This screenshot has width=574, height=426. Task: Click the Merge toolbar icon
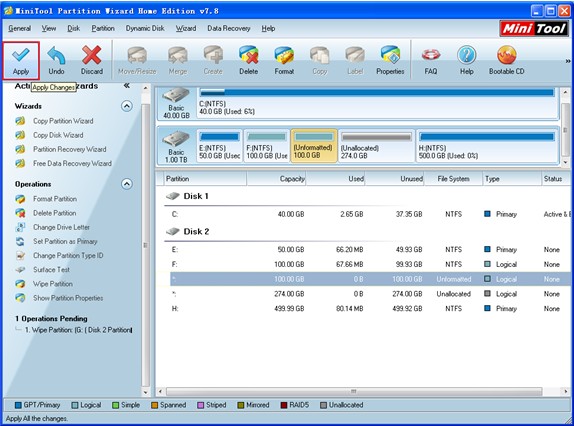click(x=178, y=60)
